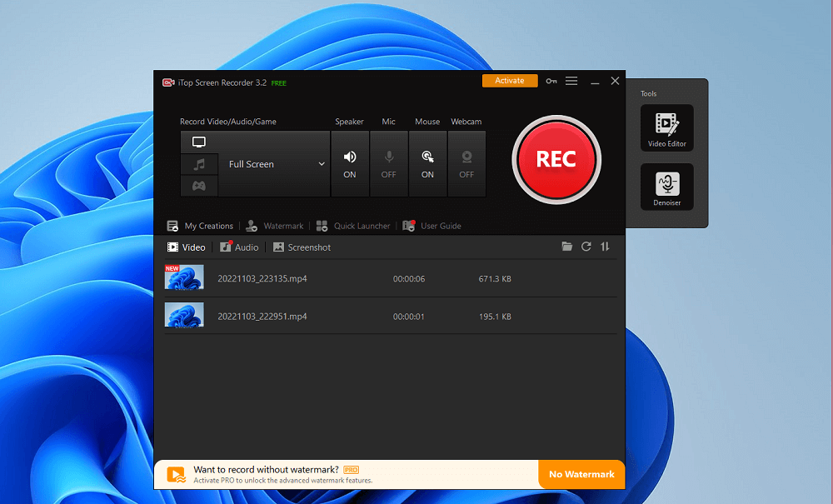Select file name 20221103_222951.mp4
Screen dimensions: 833x504
[x=262, y=317]
